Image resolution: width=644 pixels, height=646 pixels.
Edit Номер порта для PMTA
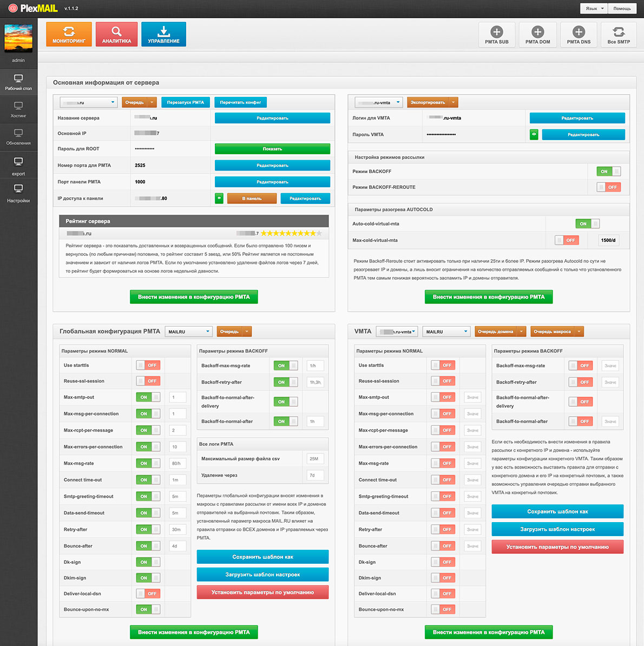pyautogui.click(x=272, y=165)
